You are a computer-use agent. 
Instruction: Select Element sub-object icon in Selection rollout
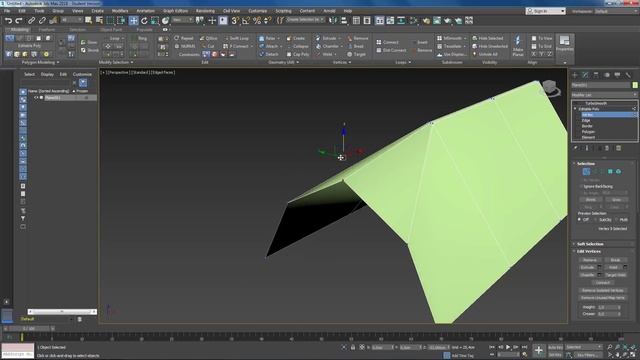(x=618, y=172)
